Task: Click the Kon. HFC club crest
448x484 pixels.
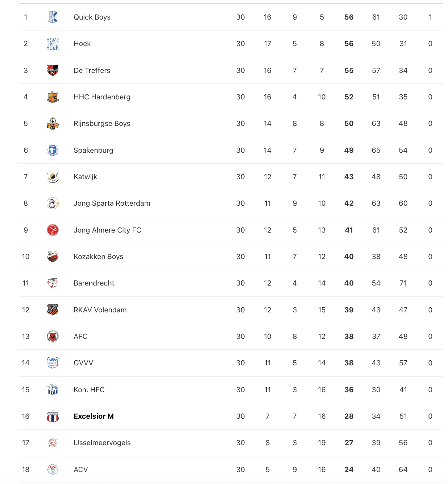Action: (x=53, y=390)
